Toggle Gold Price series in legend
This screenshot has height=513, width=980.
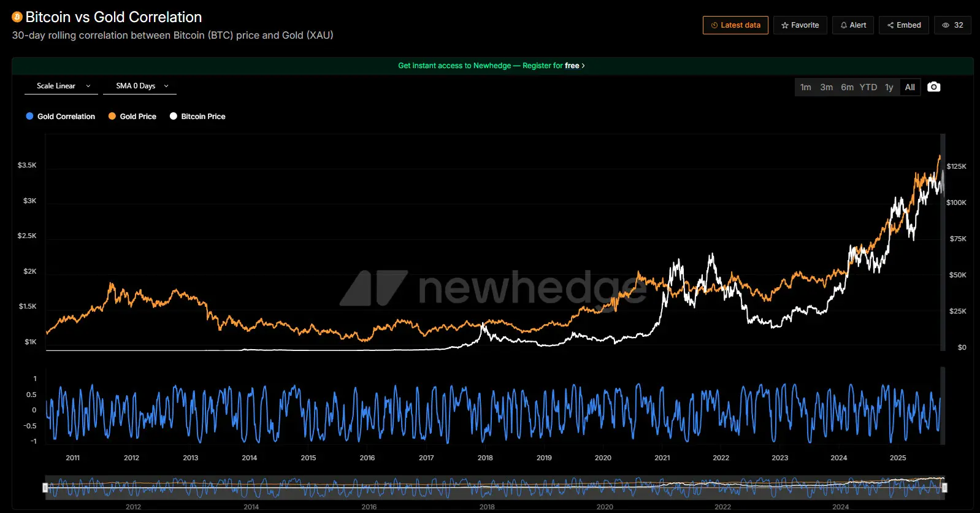132,117
